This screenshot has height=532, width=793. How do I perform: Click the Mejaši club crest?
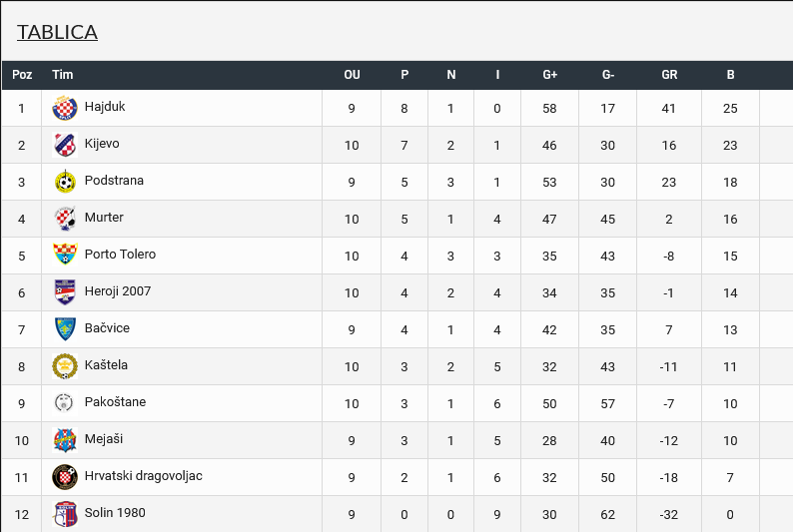point(65,440)
